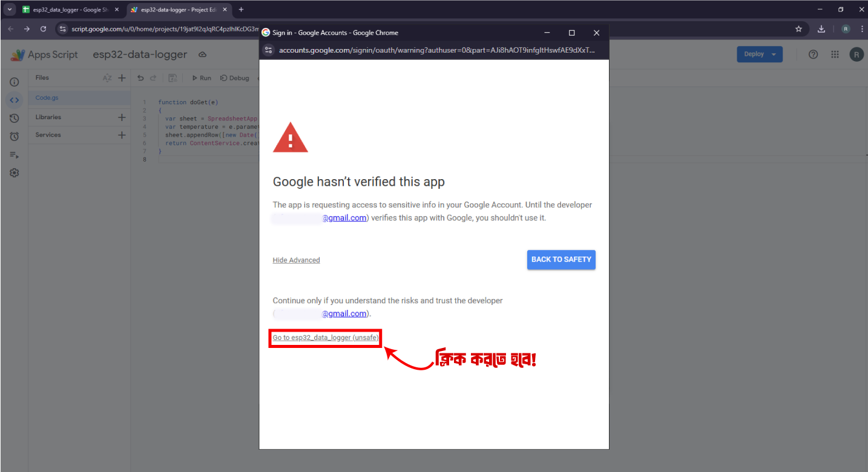Open the Overview info icon in sidebar
The image size is (868, 472).
[x=15, y=82]
